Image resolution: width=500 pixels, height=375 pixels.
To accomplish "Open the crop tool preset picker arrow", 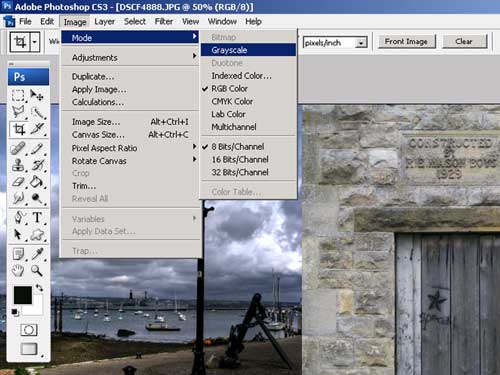I will pos(35,42).
